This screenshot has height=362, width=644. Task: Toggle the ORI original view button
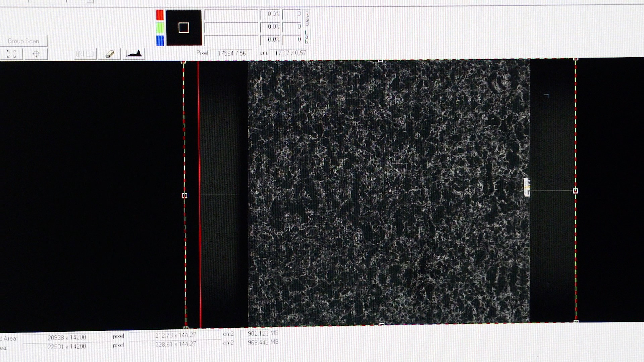click(85, 54)
